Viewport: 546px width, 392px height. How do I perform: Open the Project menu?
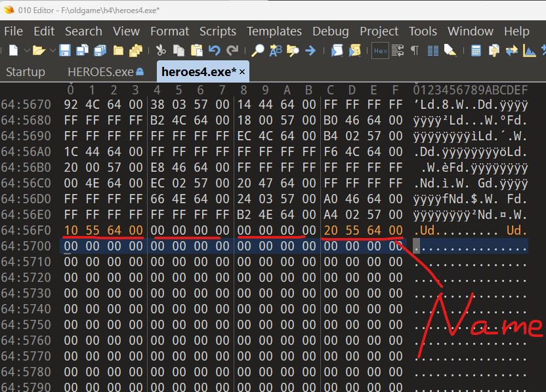379,31
